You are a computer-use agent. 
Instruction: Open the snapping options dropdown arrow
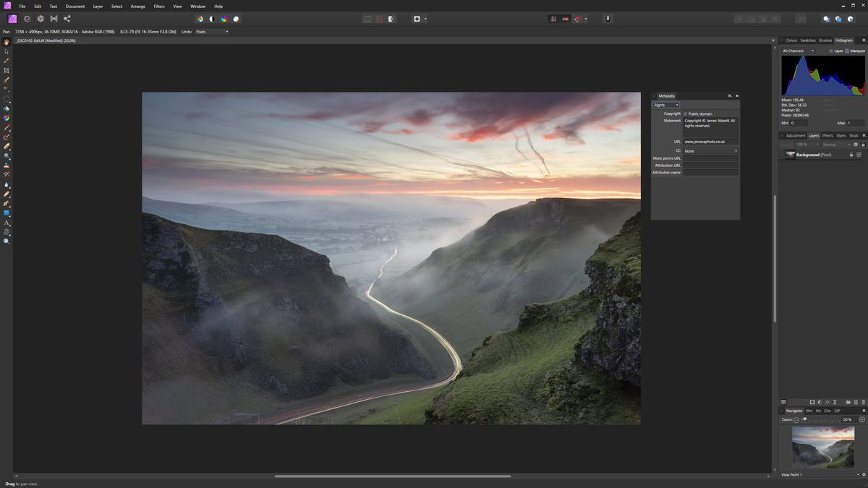[586, 19]
